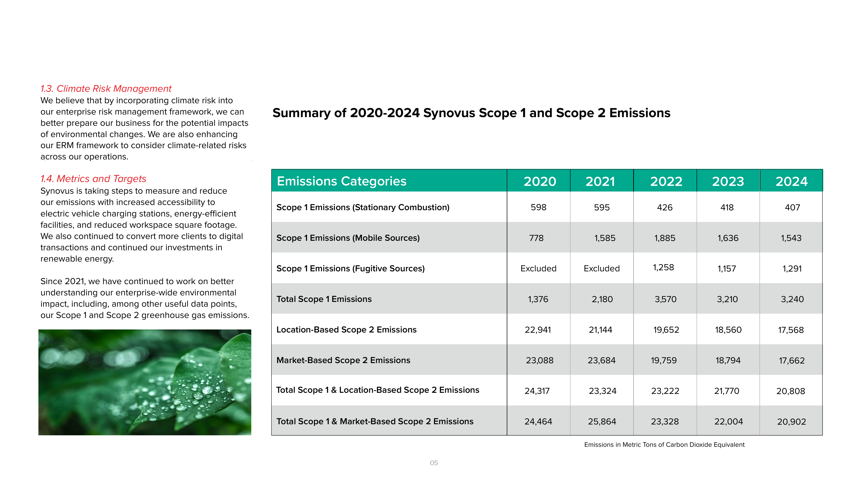Click the value 22,941 in Location-Based row
This screenshot has width=868, height=488.
538,330
